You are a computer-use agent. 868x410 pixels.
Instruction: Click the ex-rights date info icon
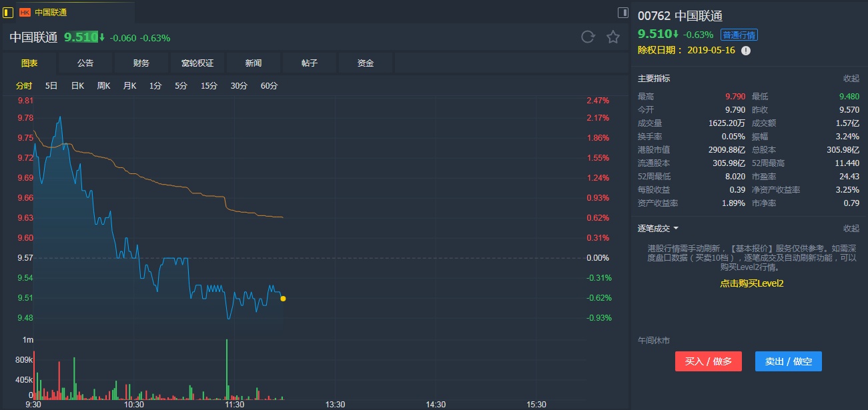[x=746, y=51]
